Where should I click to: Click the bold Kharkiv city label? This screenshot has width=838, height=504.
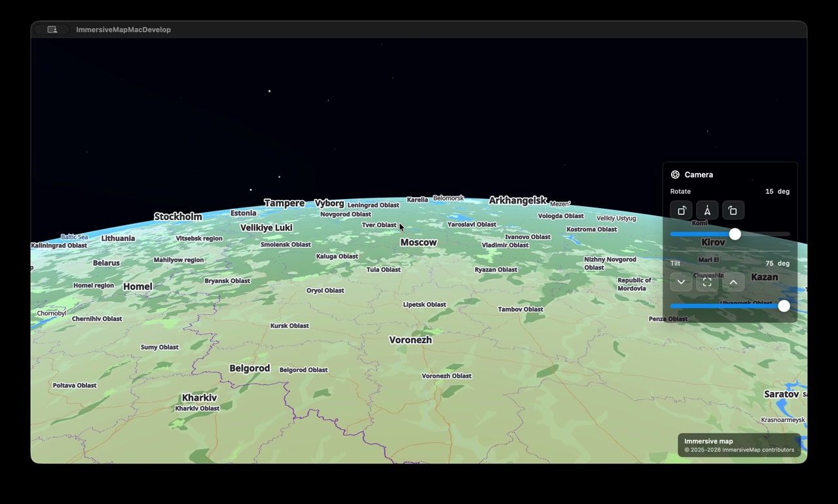pyautogui.click(x=199, y=398)
